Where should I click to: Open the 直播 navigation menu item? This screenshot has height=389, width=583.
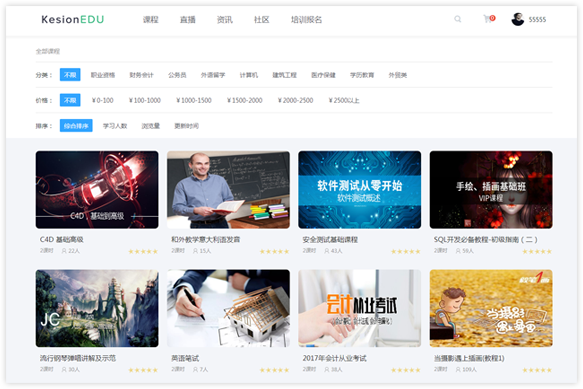pyautogui.click(x=187, y=20)
